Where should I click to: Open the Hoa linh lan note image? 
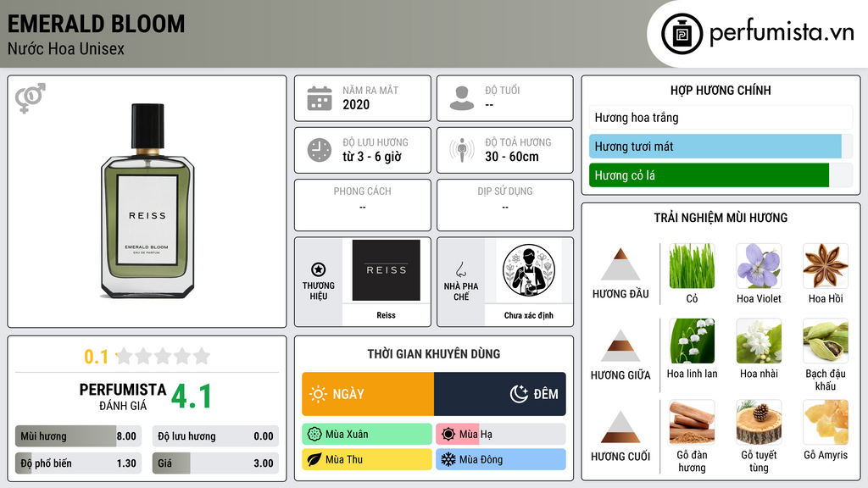692,341
